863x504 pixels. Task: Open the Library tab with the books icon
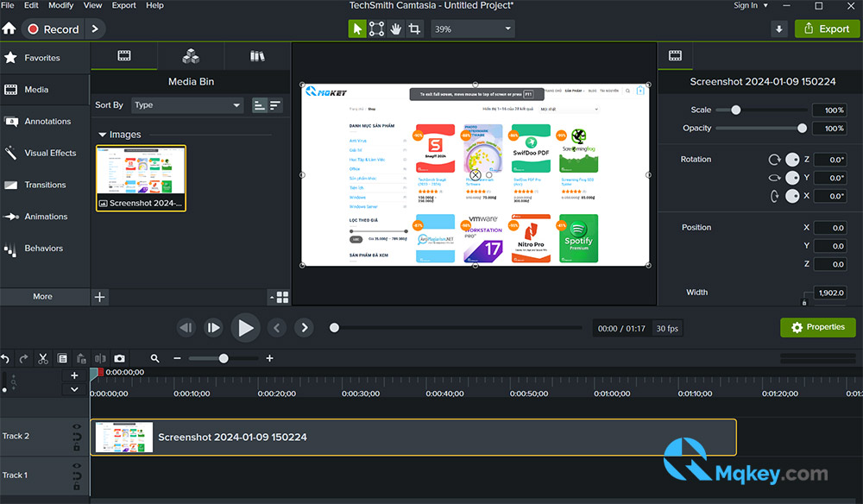[x=257, y=55]
